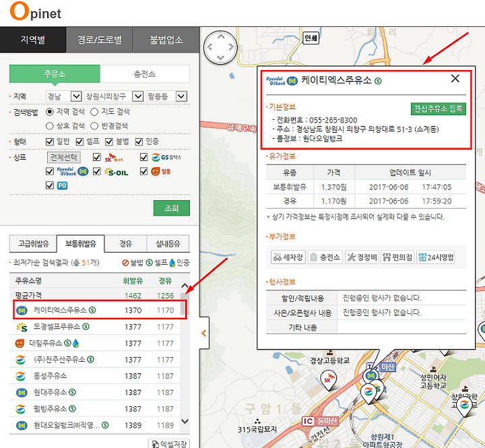Toggle the S-OIL brand checkbox

tap(97, 171)
